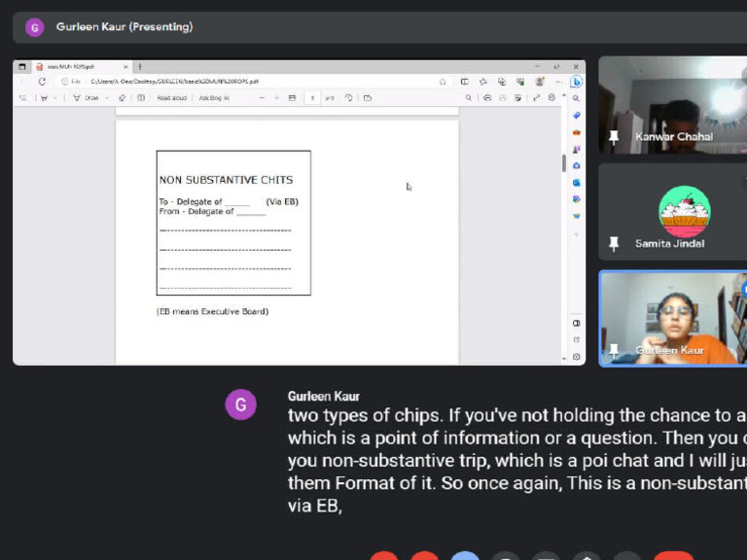Open Edge sidebar Tools briefcase icon
Image resolution: width=747 pixels, height=560 pixels.
click(x=576, y=132)
